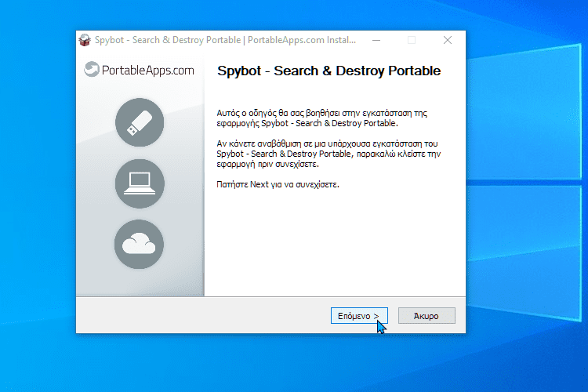Click the Άκυρο cancel button

coord(426,316)
